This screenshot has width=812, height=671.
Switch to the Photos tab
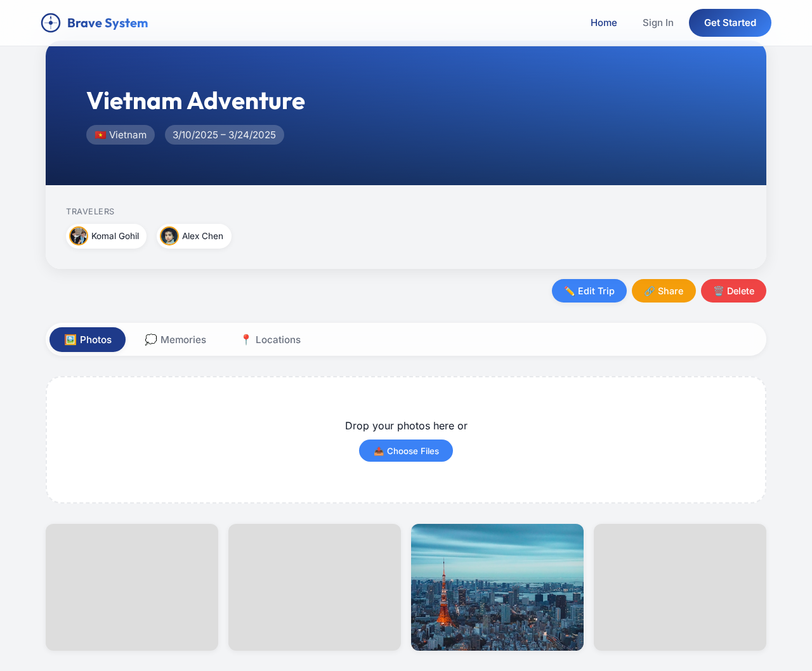coord(88,339)
